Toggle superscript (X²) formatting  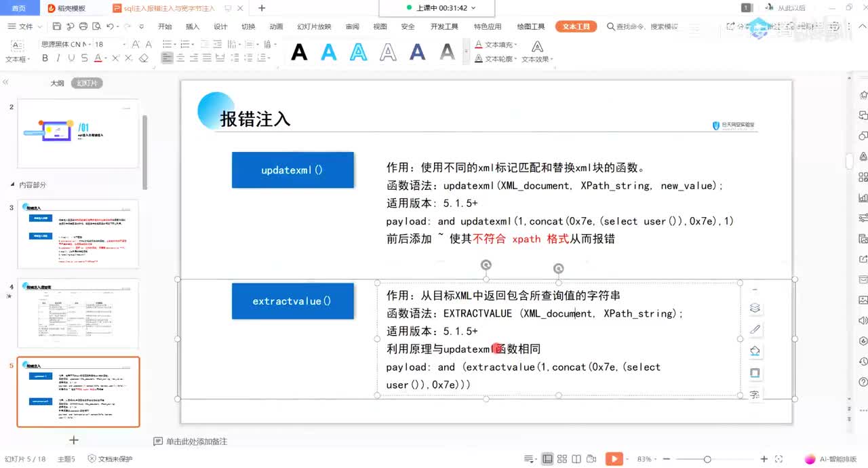[115, 58]
